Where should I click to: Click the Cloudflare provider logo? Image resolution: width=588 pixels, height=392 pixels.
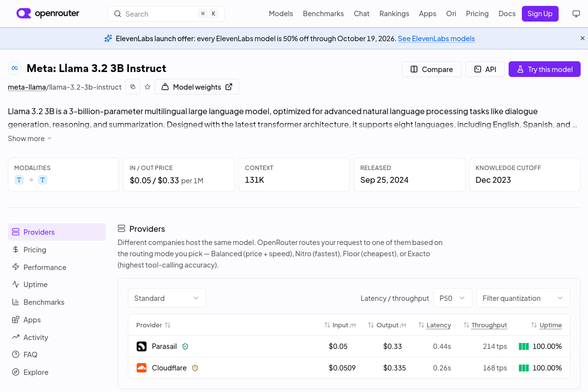pos(142,368)
